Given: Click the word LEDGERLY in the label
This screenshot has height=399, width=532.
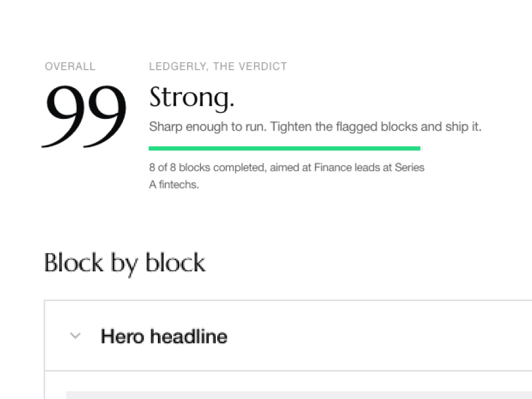Looking at the screenshot, I should [x=178, y=66].
